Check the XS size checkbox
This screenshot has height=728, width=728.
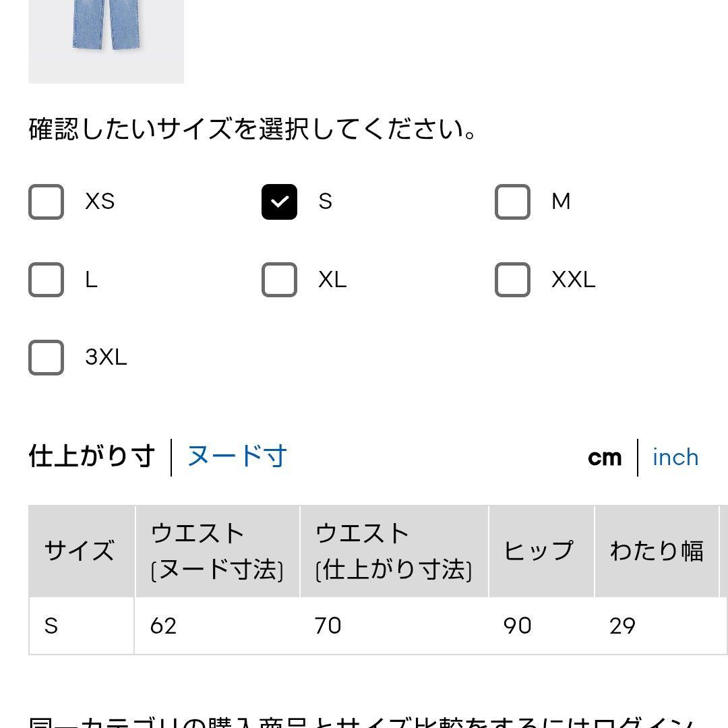click(46, 202)
